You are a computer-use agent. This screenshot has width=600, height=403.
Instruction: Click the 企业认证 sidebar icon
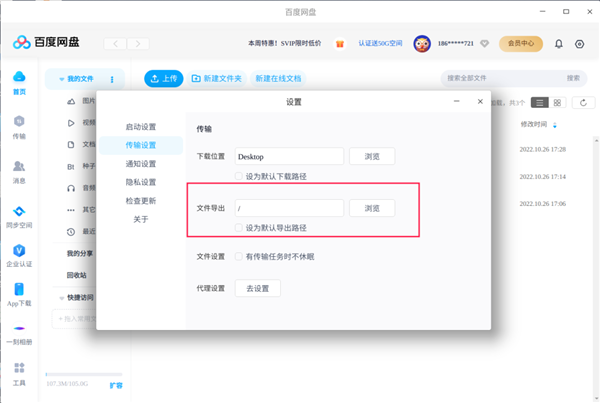19,254
